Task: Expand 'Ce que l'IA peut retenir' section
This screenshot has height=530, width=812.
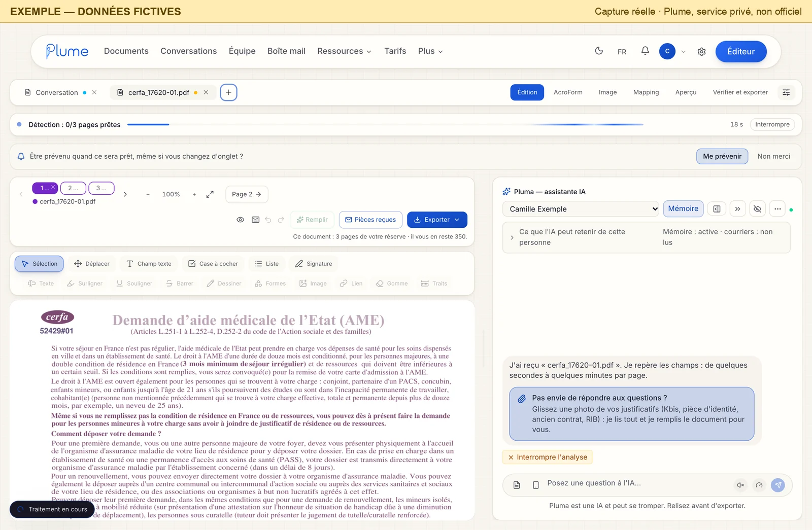Action: [x=647, y=237]
